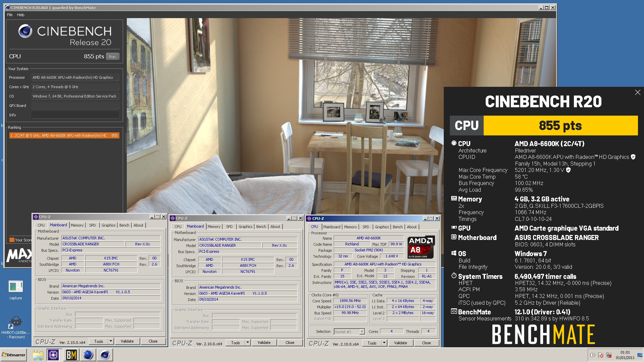Open the file explorer folder on taskbar
Screen dimensions: 644x362
point(38,355)
